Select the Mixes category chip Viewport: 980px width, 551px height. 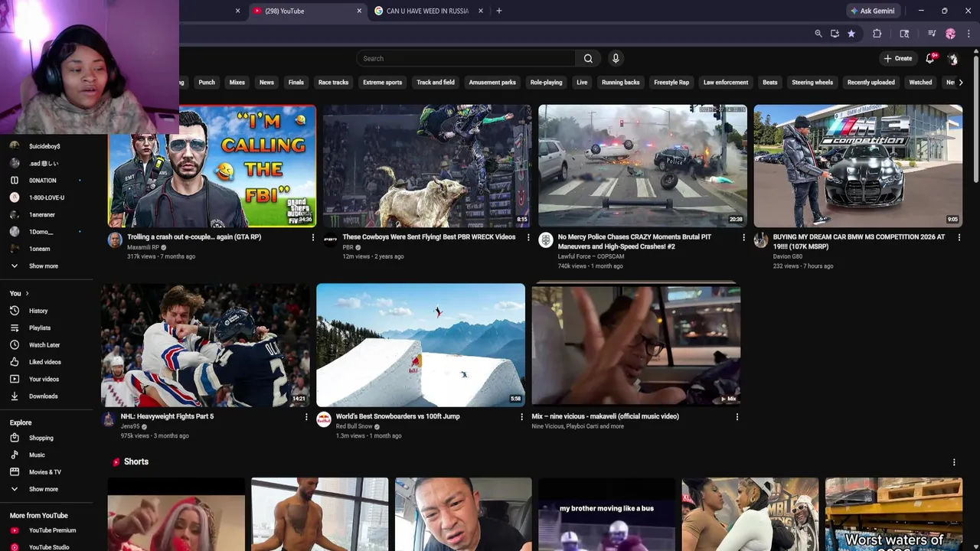point(237,82)
